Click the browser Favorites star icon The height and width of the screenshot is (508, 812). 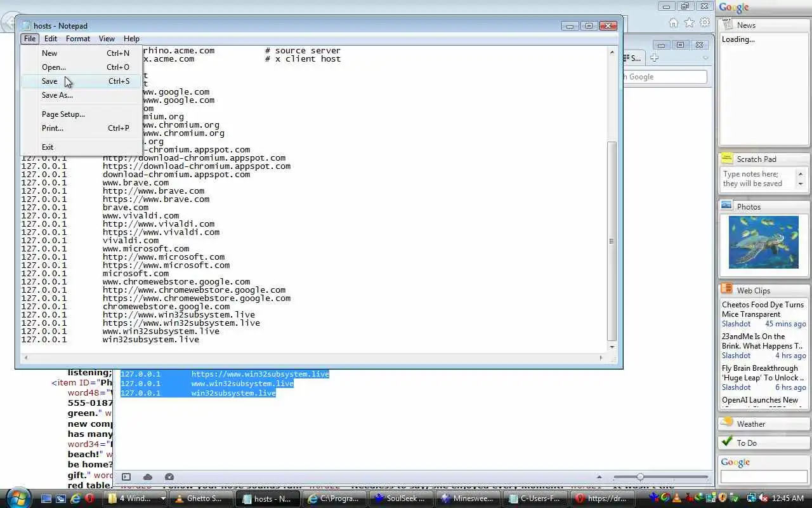(690, 23)
